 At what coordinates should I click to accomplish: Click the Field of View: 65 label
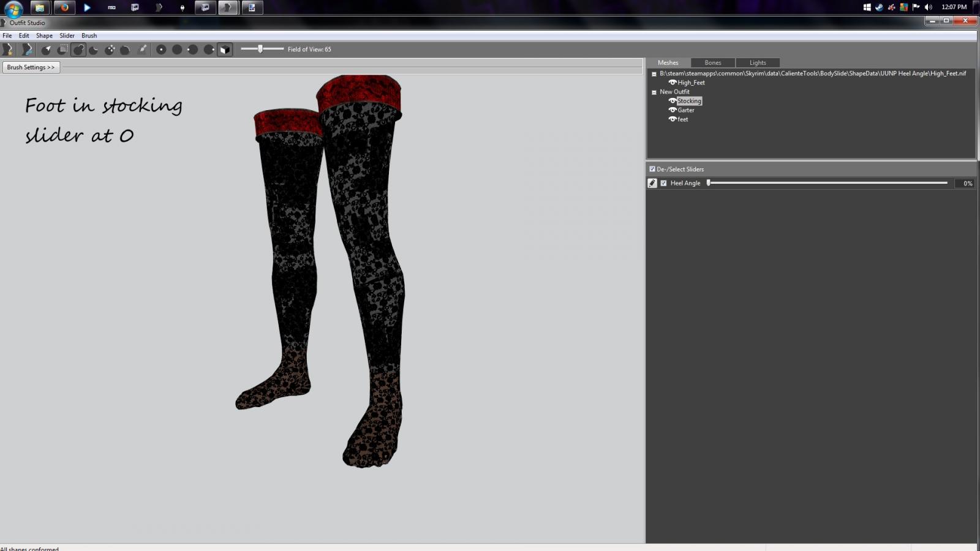click(x=309, y=49)
